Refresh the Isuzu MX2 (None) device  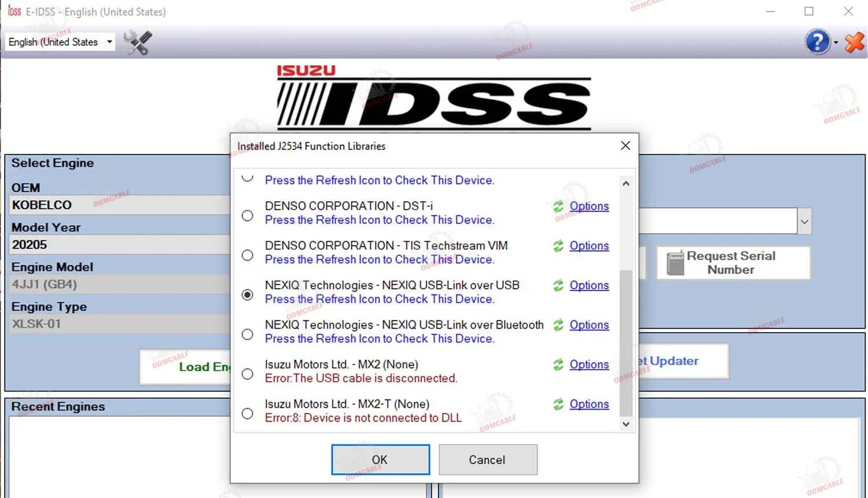coord(558,365)
